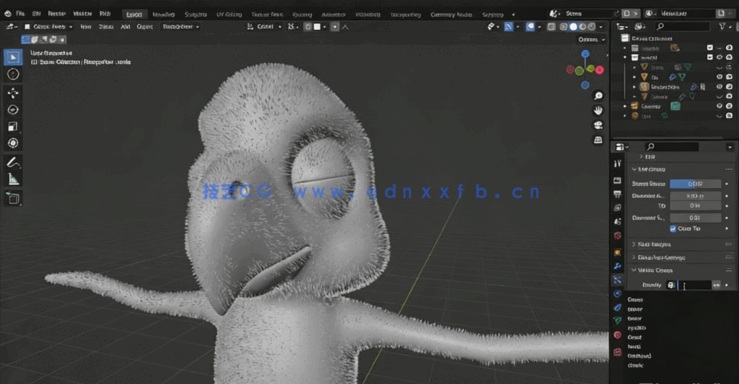Open the Modifiers wrench properties tab
This screenshot has height=384, width=739.
(617, 266)
